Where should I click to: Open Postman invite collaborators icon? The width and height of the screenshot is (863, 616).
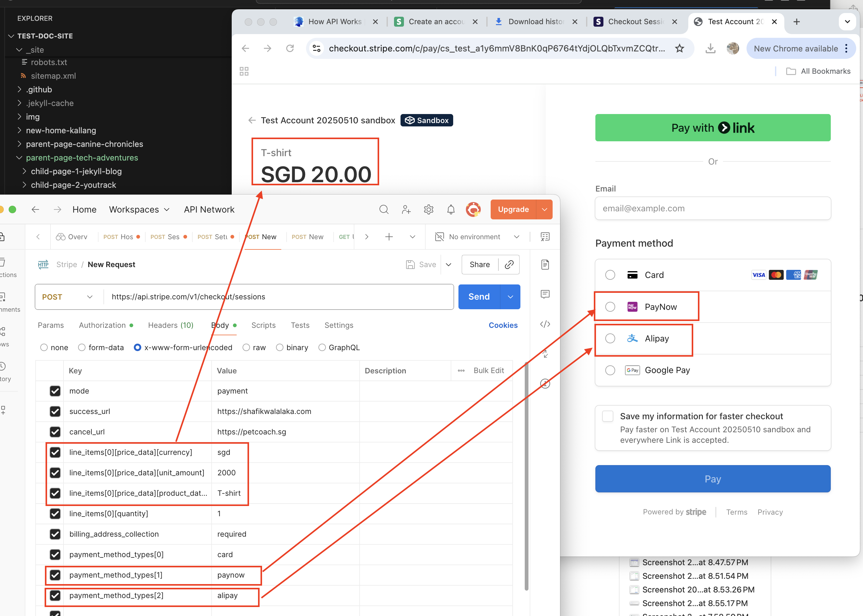(406, 209)
